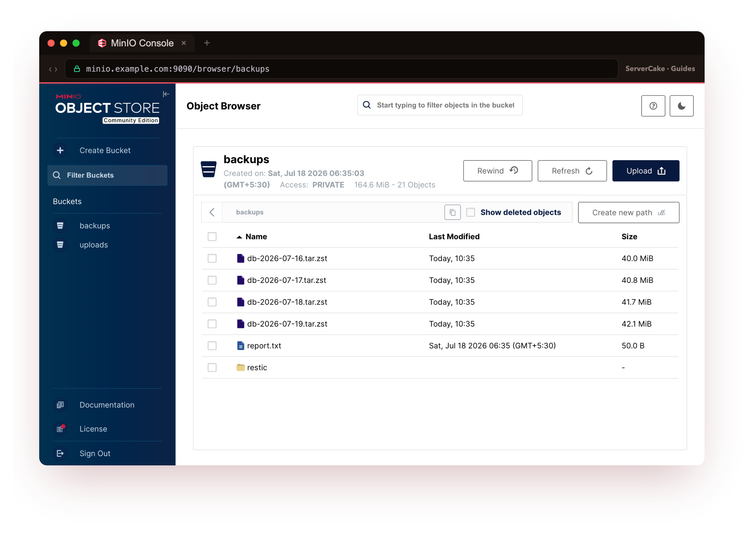This screenshot has width=756, height=537.
Task: Click the Sign Out icon
Action: (x=60, y=454)
